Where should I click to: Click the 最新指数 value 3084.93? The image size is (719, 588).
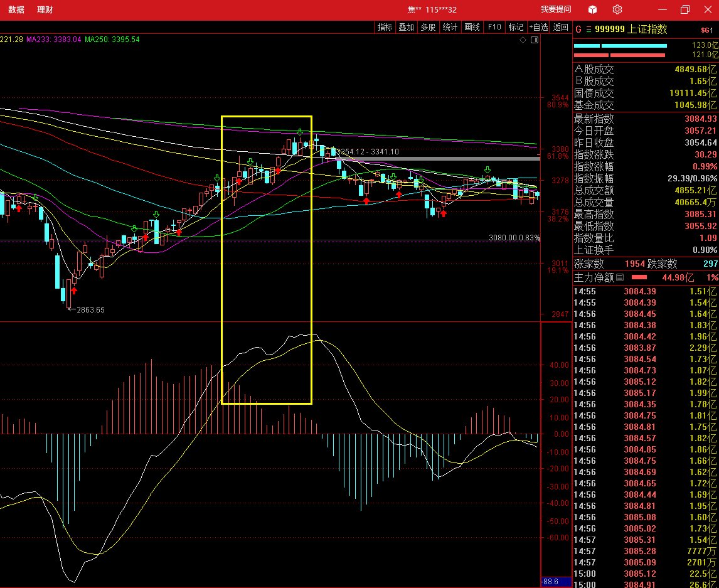point(700,119)
